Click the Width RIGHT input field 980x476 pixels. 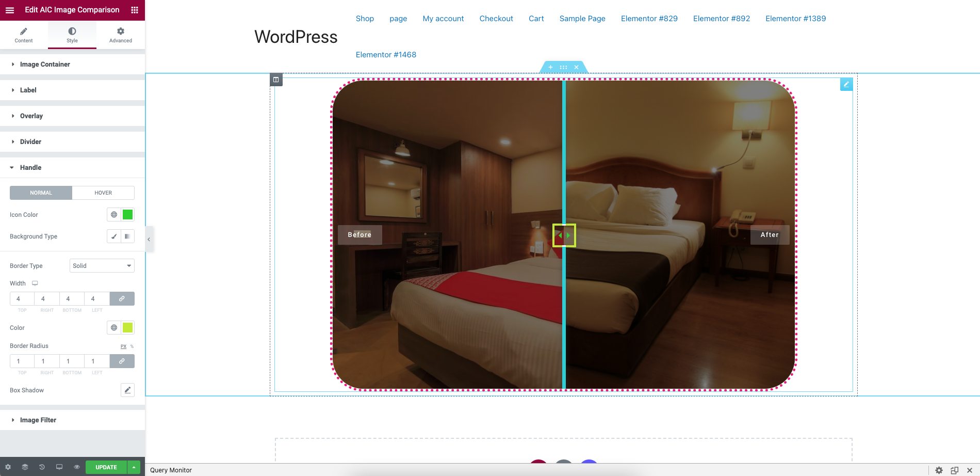(47, 299)
